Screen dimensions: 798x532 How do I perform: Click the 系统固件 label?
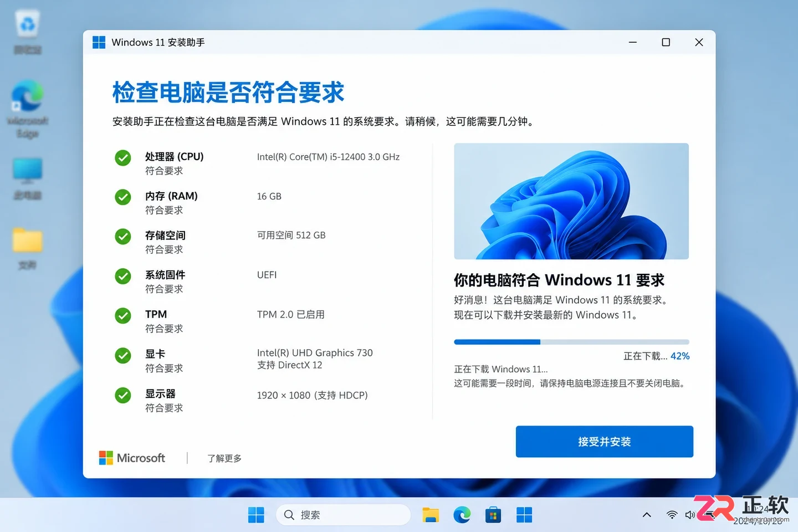pyautogui.click(x=165, y=275)
